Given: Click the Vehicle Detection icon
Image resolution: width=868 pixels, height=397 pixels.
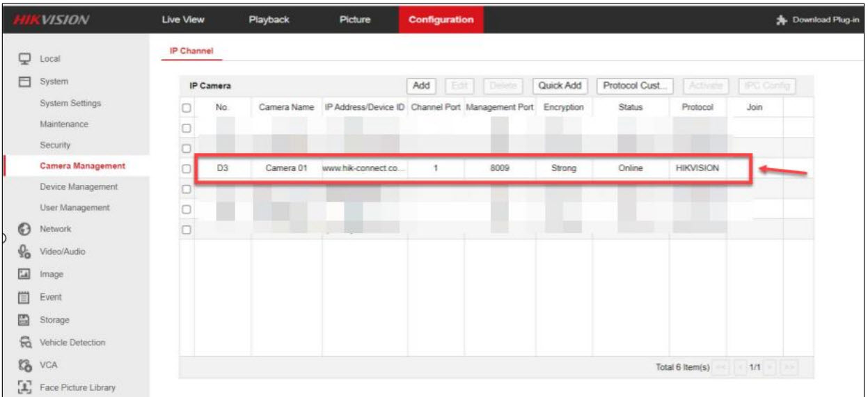Looking at the screenshot, I should [x=23, y=342].
